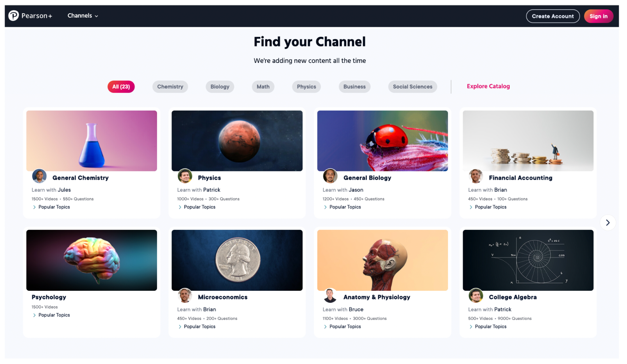The height and width of the screenshot is (364, 627).
Task: Click Jules's avatar on General Chemistry
Action: tap(39, 176)
